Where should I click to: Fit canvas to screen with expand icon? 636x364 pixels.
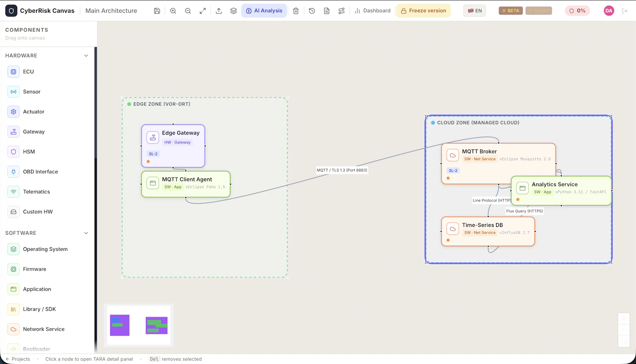pos(203,11)
